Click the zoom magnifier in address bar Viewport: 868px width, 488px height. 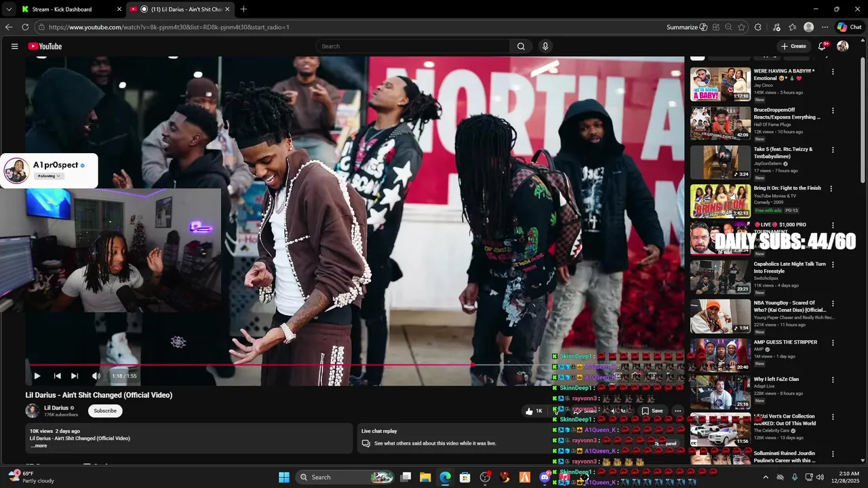coord(728,27)
